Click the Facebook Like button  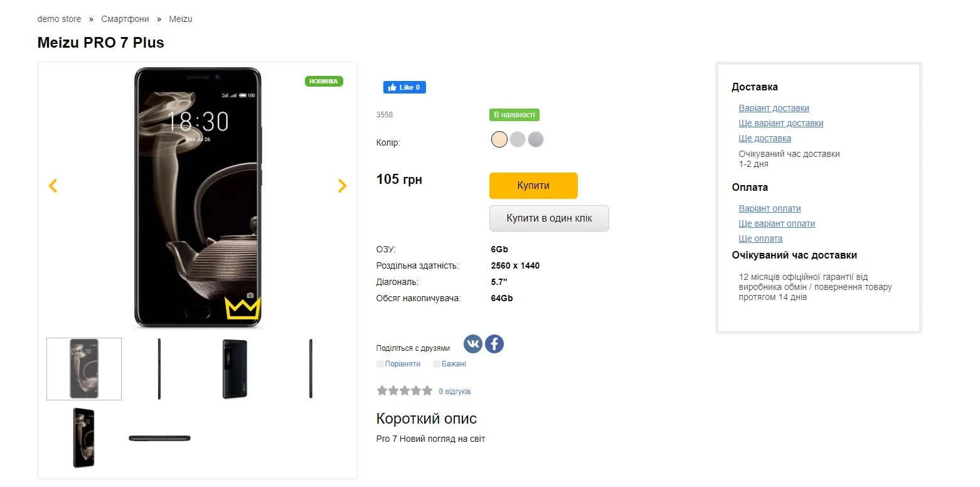tap(405, 87)
